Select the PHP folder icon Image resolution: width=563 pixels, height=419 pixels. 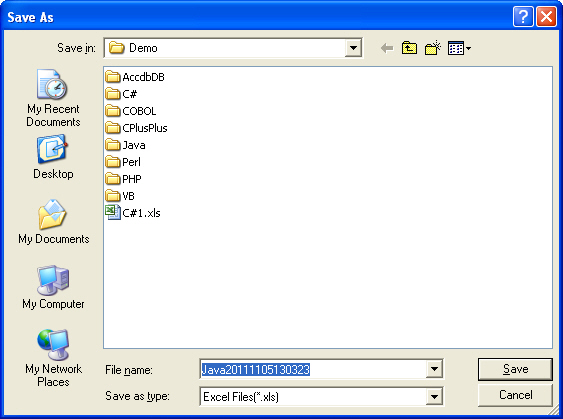(x=113, y=179)
